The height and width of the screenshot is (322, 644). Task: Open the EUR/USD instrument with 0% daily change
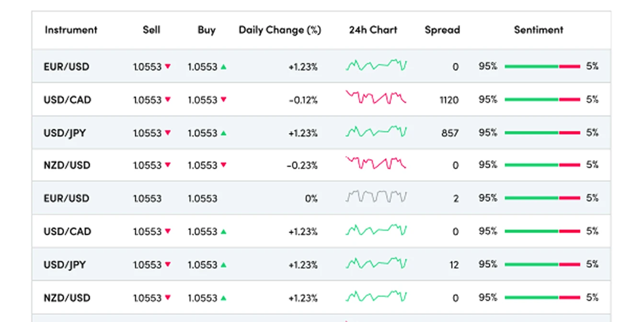point(66,198)
